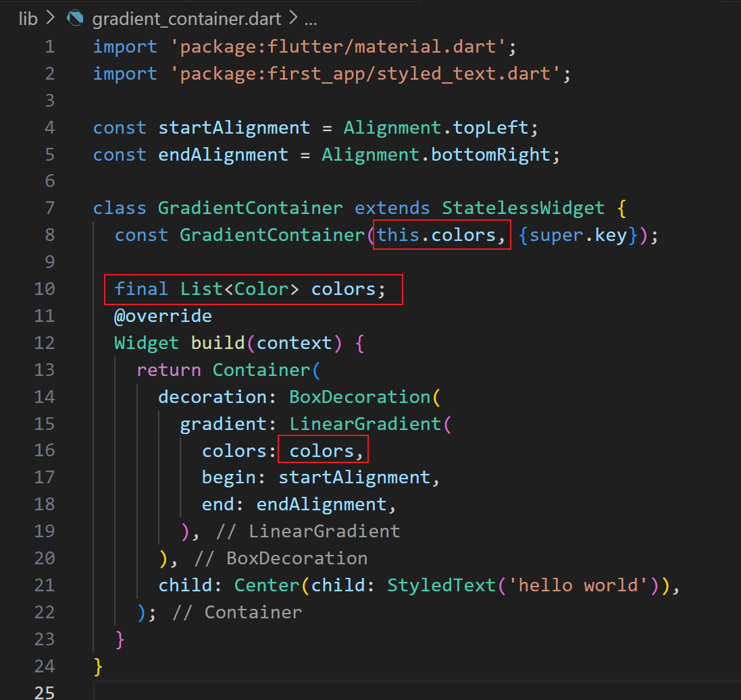Click 'return' keyword on line 13

(169, 370)
